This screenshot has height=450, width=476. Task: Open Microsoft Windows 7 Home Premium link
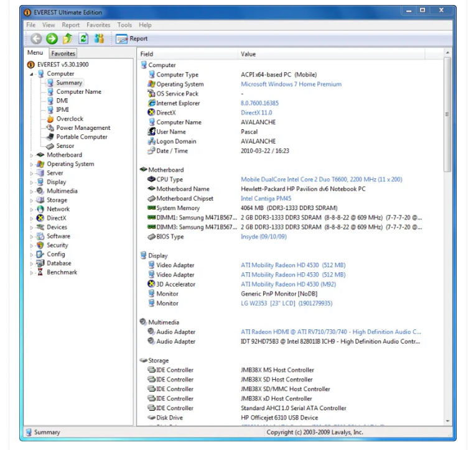pos(291,85)
